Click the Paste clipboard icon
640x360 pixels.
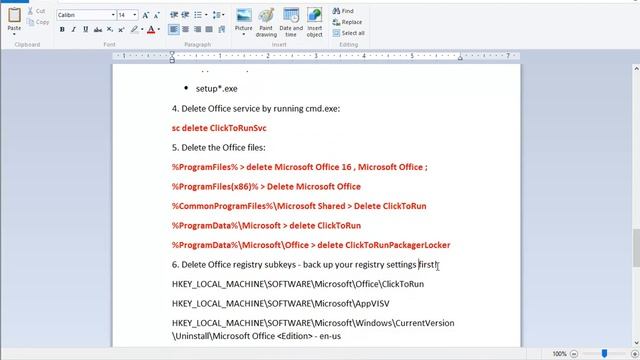click(14, 16)
